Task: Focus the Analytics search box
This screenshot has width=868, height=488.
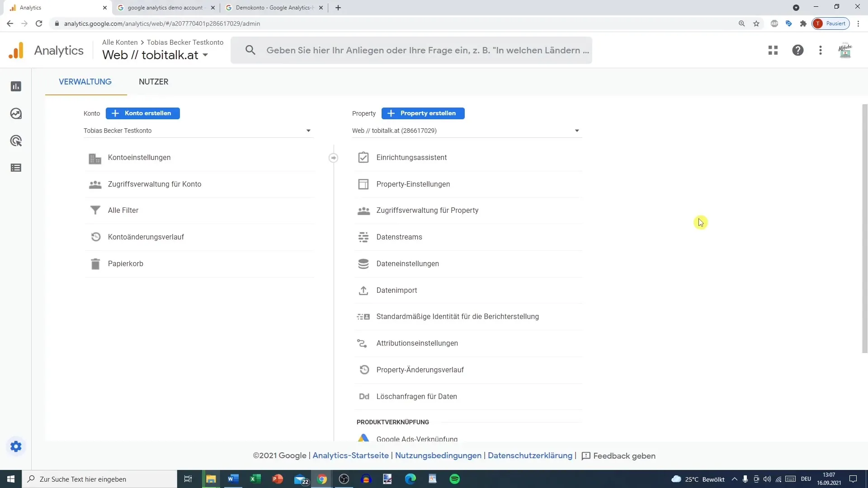Action: click(411, 50)
